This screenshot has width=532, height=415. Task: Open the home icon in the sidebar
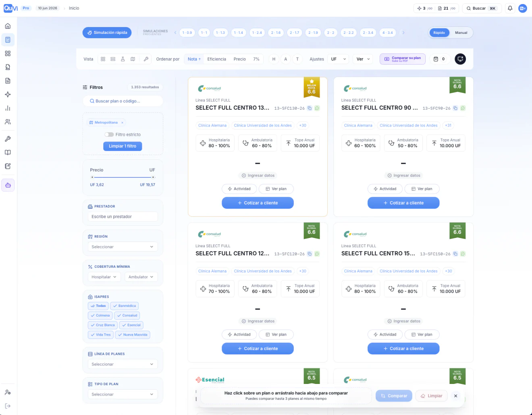coord(8,26)
